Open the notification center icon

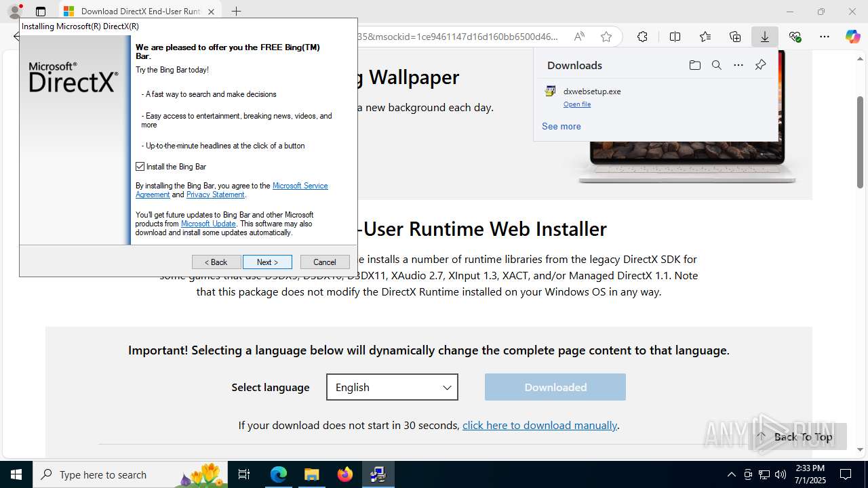point(846,474)
